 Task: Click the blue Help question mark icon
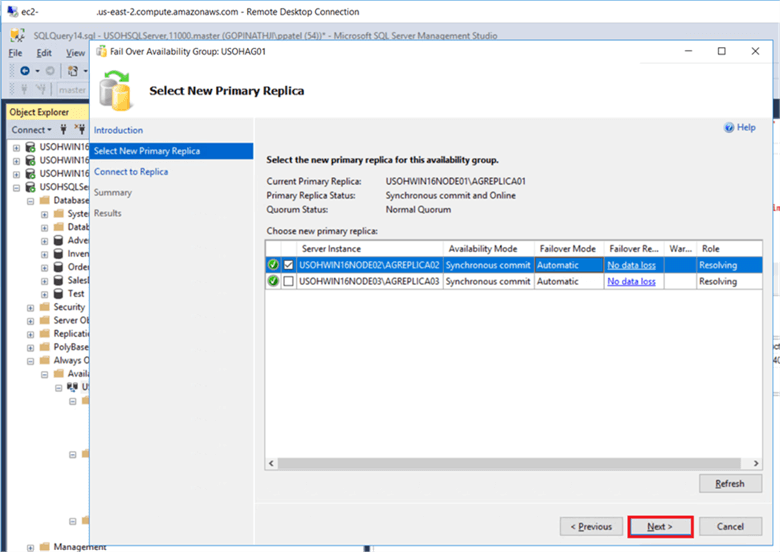coord(729,128)
